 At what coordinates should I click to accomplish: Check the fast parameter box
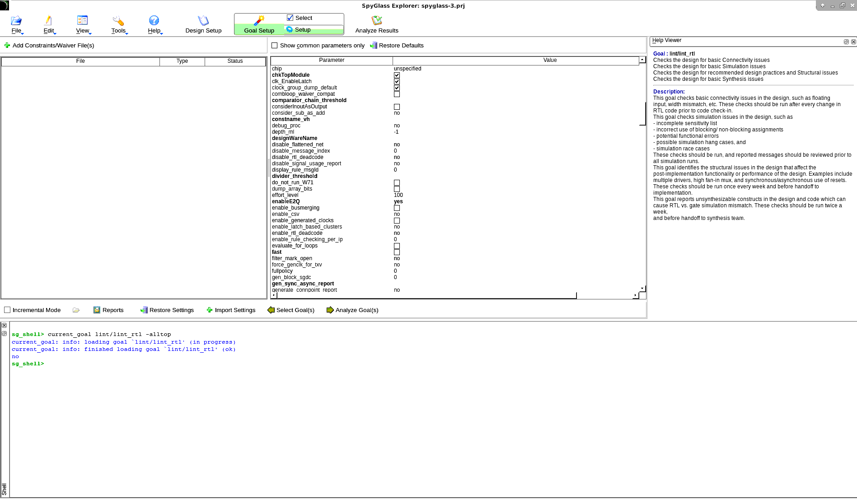pos(397,252)
